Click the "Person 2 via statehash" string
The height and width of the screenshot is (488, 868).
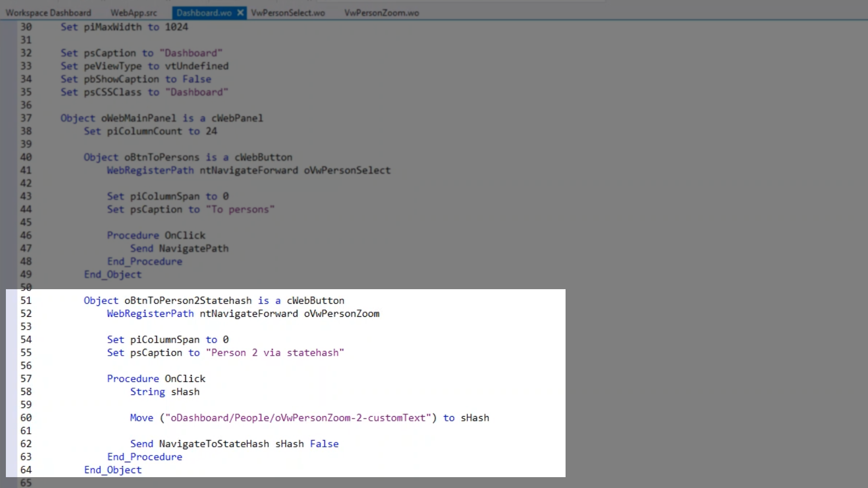275,352
